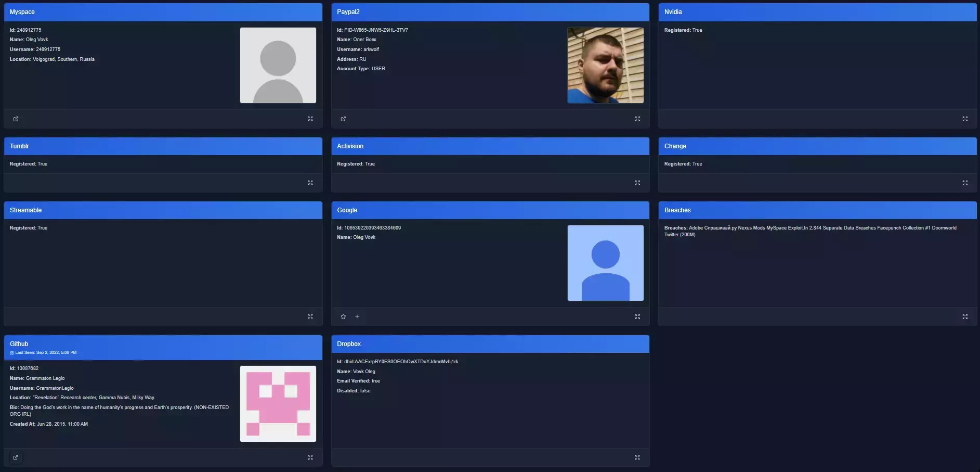Expand the Tumblr card
Image resolution: width=980 pixels, height=472 pixels.
tap(310, 183)
